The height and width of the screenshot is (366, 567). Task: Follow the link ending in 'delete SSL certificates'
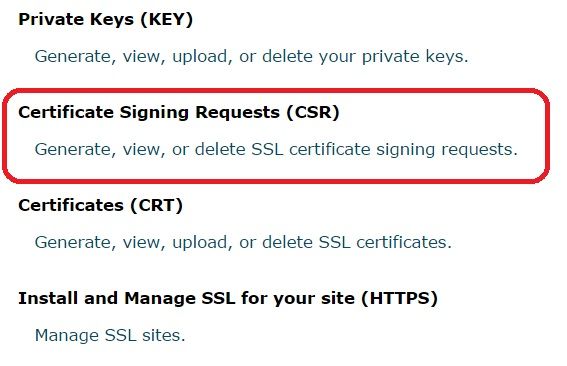click(x=243, y=242)
